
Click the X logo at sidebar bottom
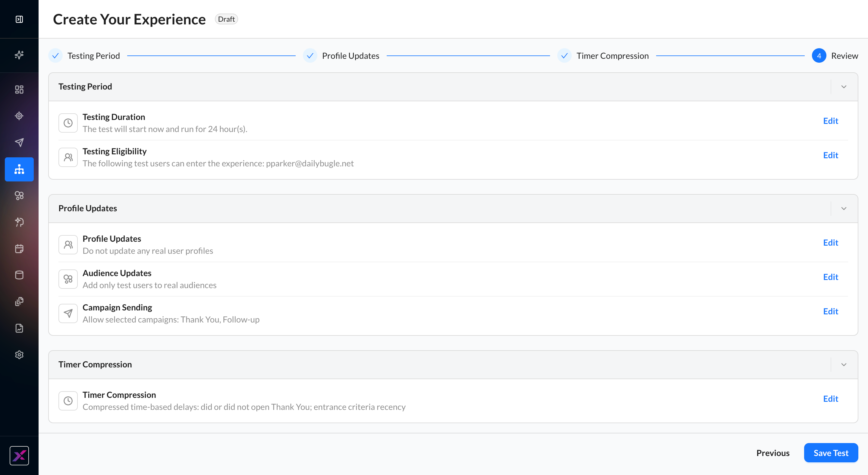pyautogui.click(x=19, y=455)
